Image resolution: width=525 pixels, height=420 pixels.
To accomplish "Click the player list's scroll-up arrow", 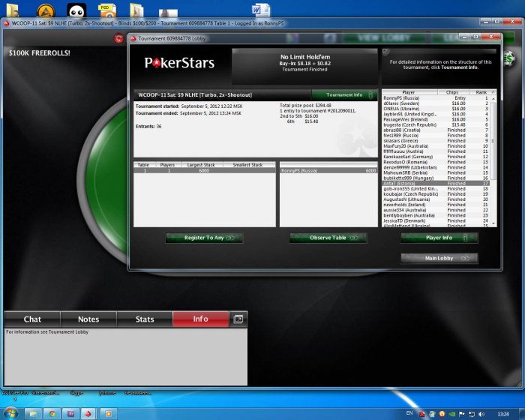I will (x=493, y=99).
